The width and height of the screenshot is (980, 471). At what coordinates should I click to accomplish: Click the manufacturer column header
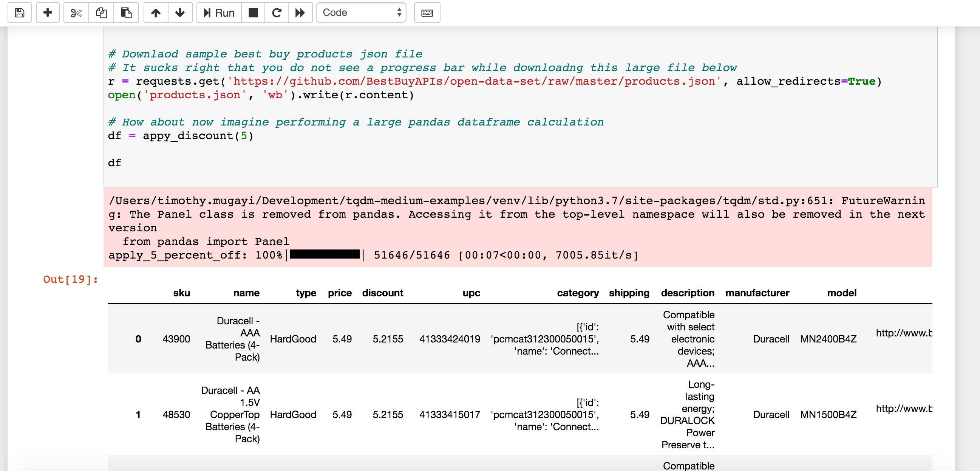coord(757,293)
